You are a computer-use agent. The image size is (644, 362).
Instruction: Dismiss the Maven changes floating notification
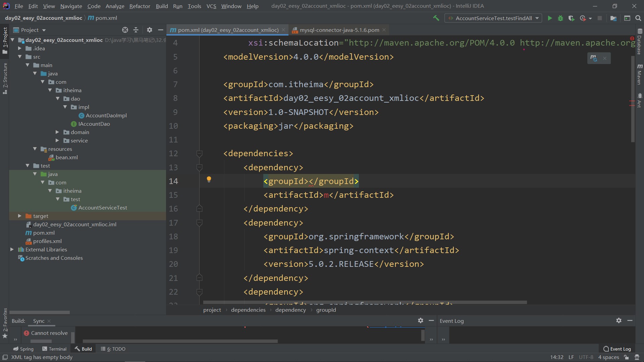click(605, 58)
